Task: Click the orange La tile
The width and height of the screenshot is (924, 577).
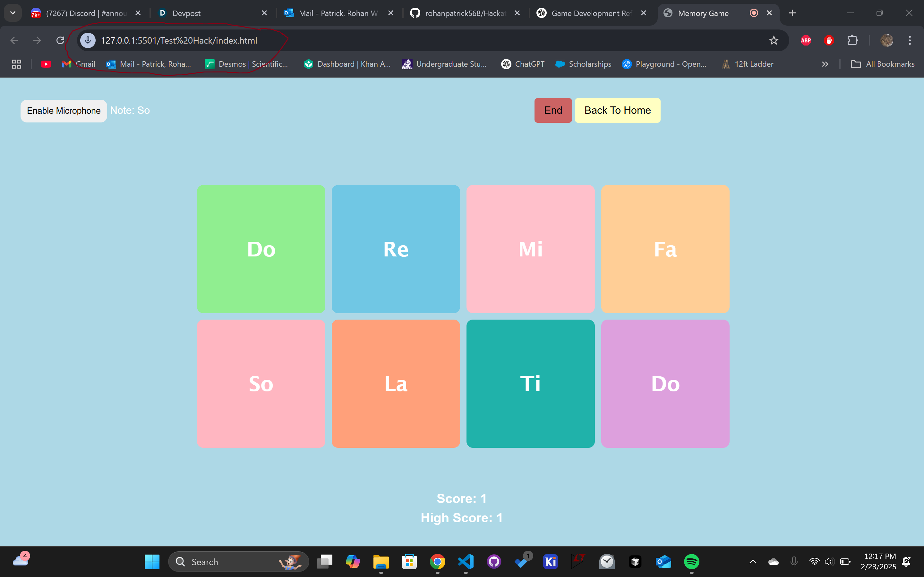Action: tap(396, 383)
